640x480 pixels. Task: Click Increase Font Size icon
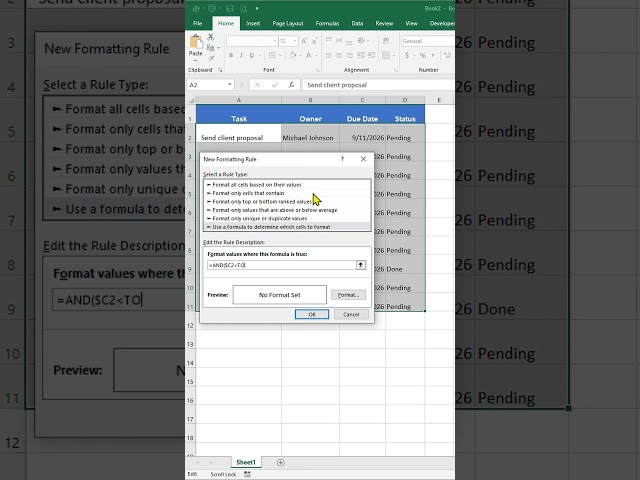coord(304,41)
